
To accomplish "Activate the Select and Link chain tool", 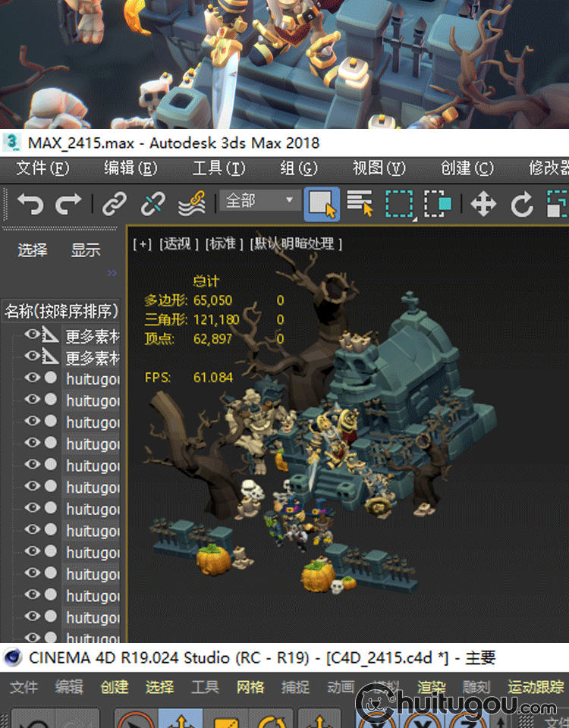I will click(115, 204).
